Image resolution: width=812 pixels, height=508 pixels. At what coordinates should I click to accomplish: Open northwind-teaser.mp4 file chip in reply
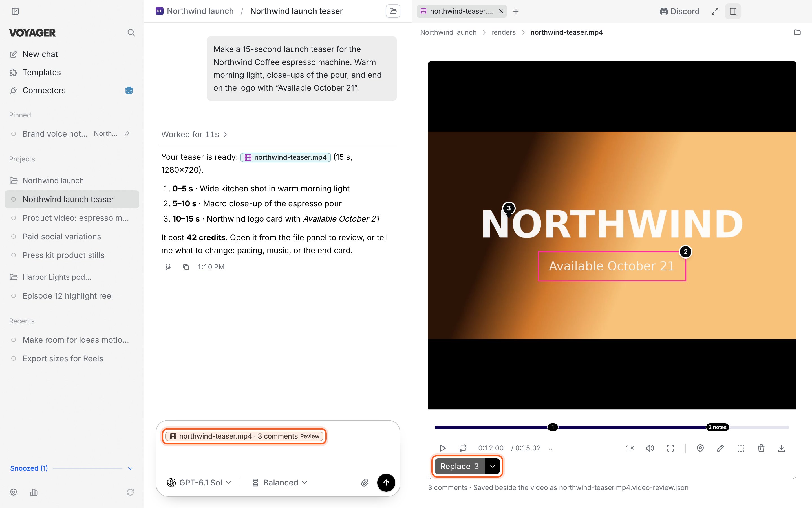(x=286, y=157)
